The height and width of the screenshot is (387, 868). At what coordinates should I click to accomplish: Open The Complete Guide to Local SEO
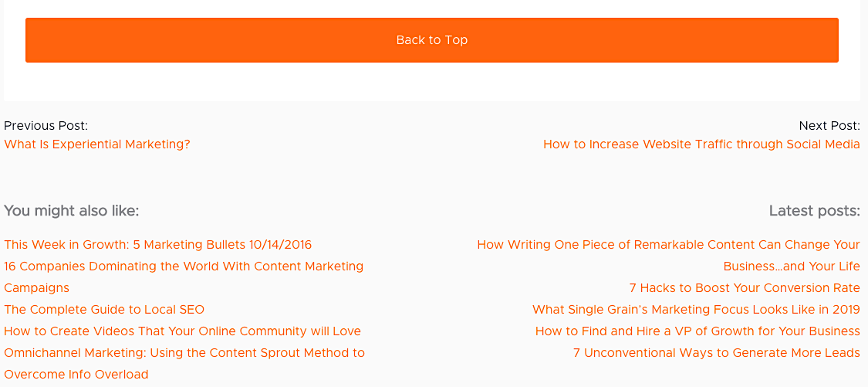104,310
